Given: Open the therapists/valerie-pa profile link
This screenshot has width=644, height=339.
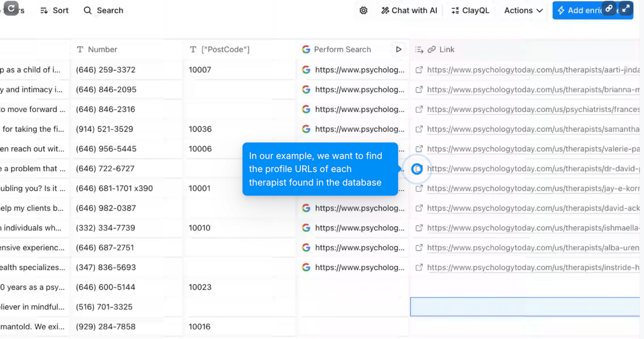Looking at the screenshot, I should (x=533, y=149).
